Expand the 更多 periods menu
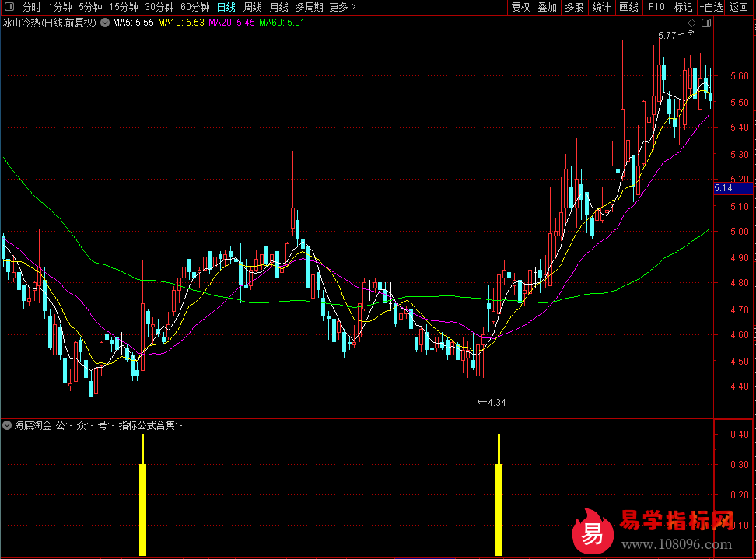Viewport: 756px width, 559px height. point(342,7)
